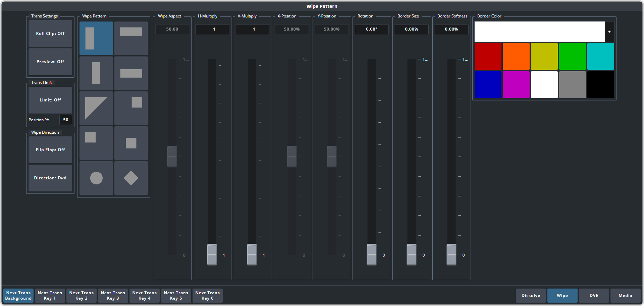Image resolution: width=644 pixels, height=306 pixels.
Task: Click the V-Multiply slider handle
Action: tap(252, 255)
